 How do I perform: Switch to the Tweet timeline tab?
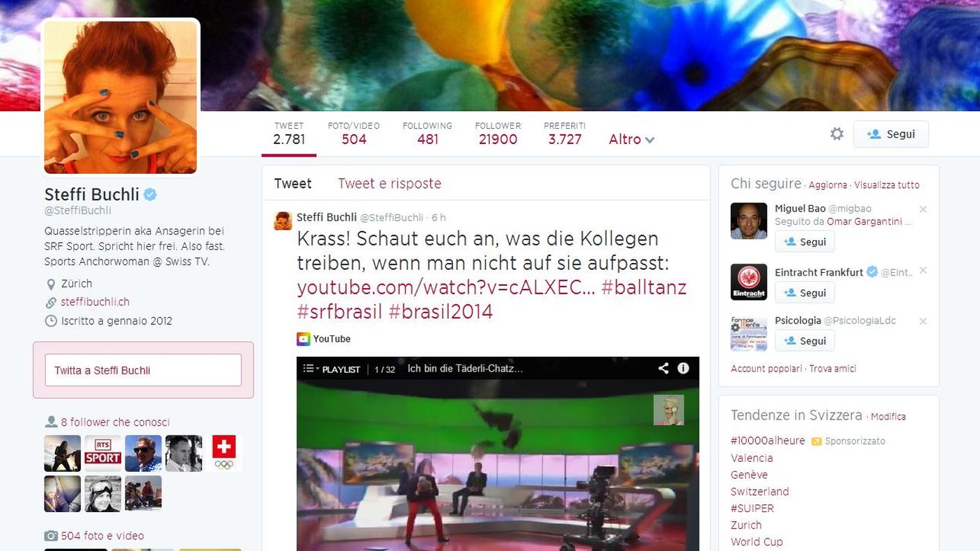point(293,184)
